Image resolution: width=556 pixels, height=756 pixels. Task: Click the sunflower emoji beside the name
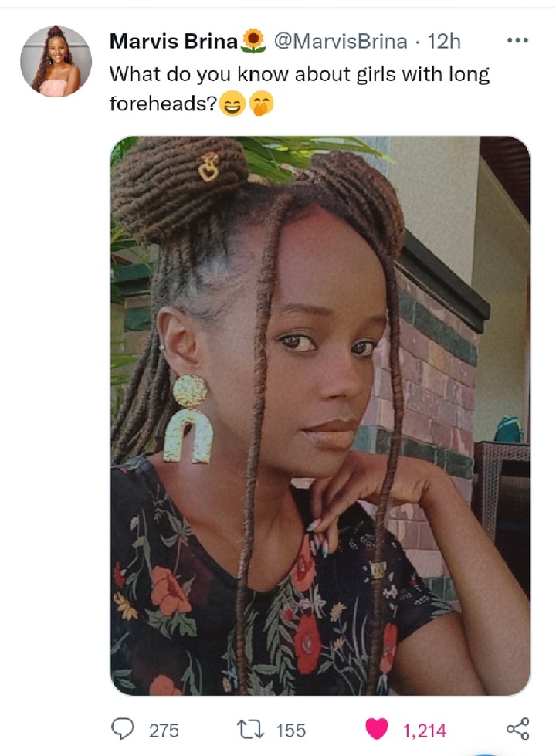pyautogui.click(x=253, y=41)
